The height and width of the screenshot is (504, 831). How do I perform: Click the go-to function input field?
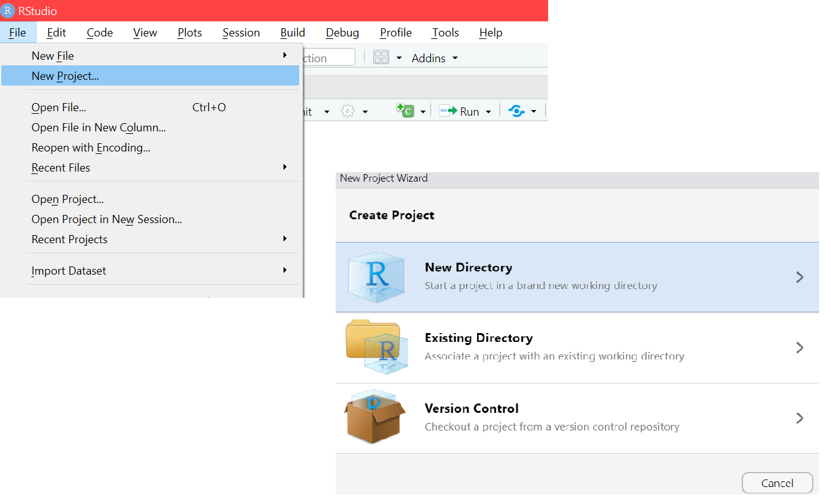[x=330, y=58]
